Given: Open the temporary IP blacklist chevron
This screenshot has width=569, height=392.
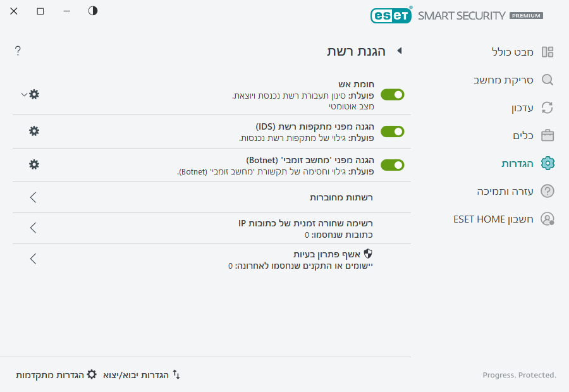Looking at the screenshot, I should (x=33, y=228).
